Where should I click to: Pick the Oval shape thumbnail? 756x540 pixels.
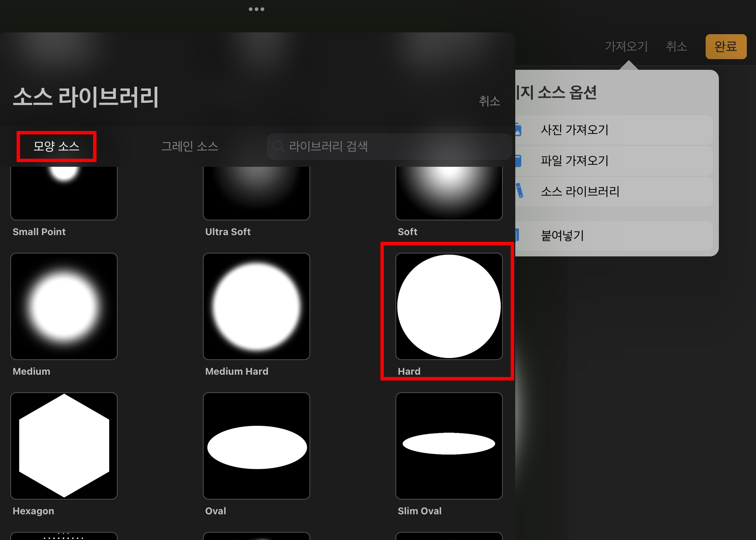click(x=257, y=446)
